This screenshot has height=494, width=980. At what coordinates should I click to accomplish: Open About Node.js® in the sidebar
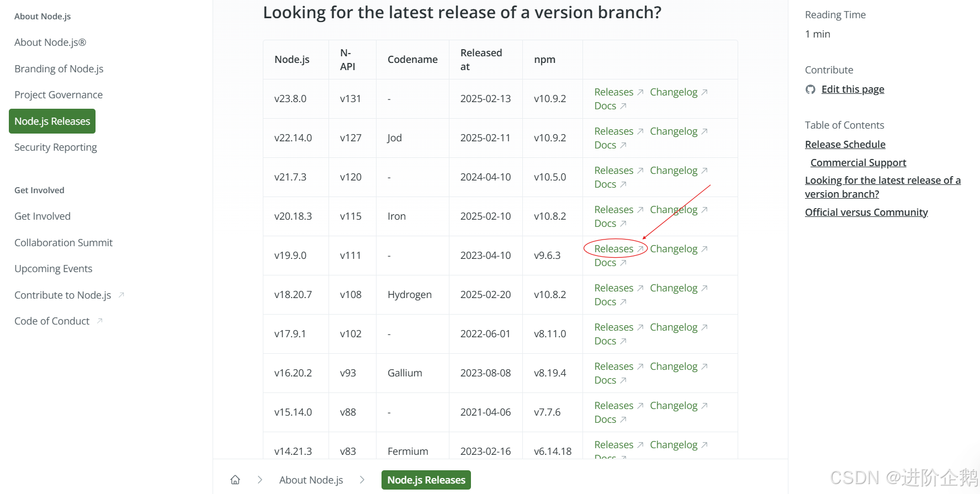pyautogui.click(x=50, y=43)
